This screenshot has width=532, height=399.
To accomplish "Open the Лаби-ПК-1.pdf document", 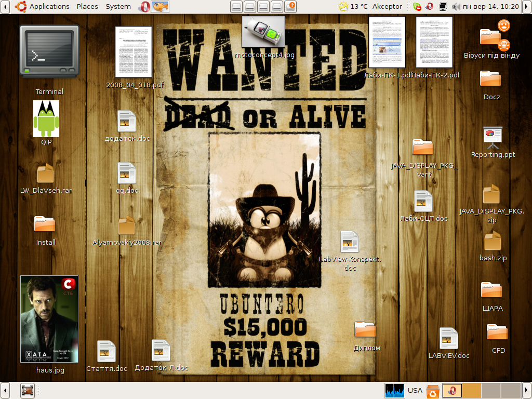I will pyautogui.click(x=387, y=42).
